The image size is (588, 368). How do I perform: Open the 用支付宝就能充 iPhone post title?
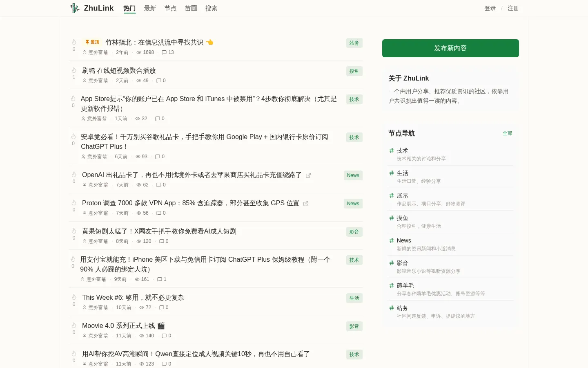coord(205,264)
